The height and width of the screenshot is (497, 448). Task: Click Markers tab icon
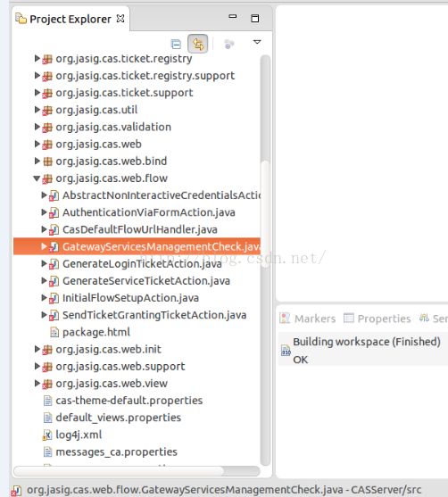285,318
